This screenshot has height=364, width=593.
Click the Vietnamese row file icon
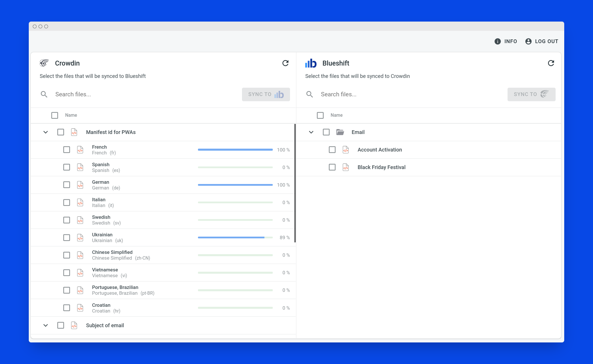[80, 273]
